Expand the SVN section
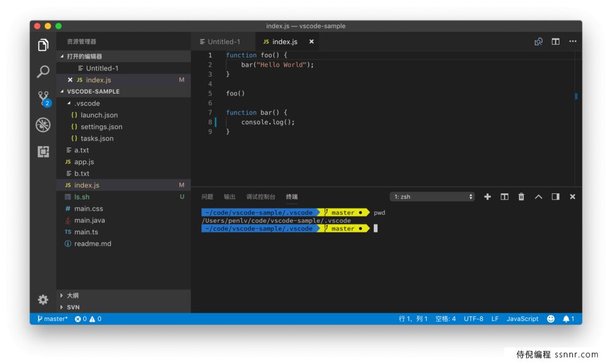This screenshot has width=612, height=364. 124,307
